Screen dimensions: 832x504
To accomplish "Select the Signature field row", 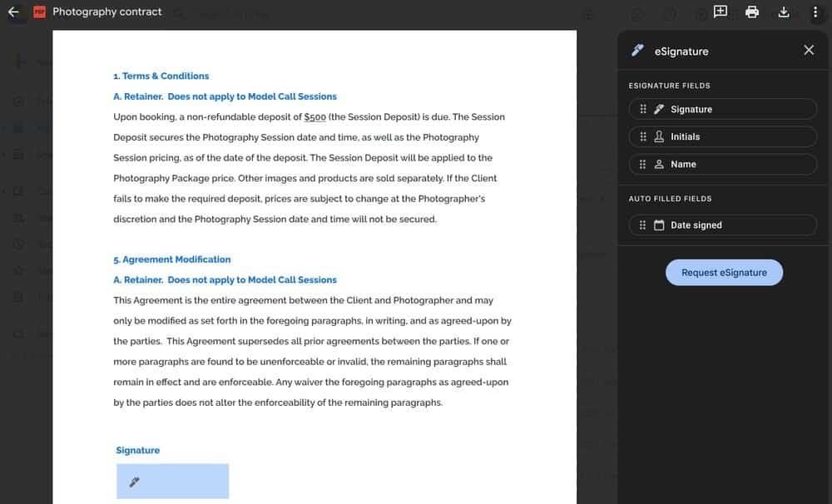I will click(x=722, y=108).
